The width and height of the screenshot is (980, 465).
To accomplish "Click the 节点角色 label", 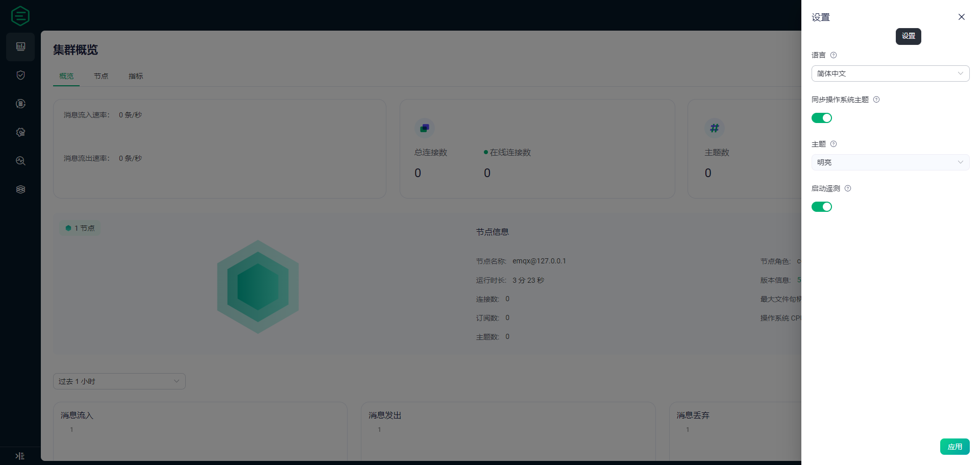I will coord(775,261).
